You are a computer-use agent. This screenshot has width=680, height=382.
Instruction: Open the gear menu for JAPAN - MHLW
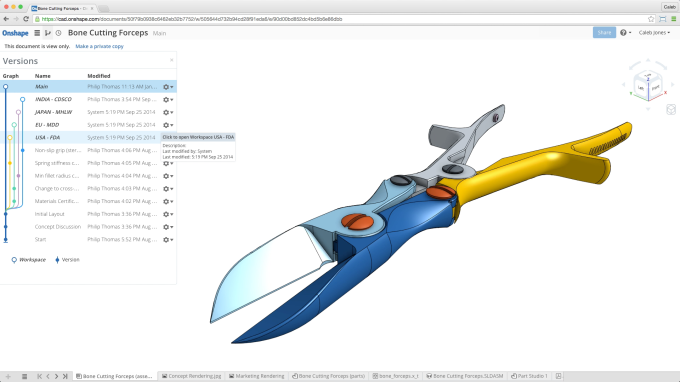pos(168,112)
